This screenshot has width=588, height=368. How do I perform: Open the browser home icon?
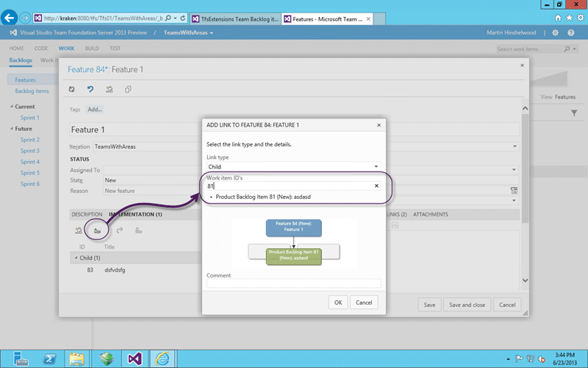(x=558, y=18)
